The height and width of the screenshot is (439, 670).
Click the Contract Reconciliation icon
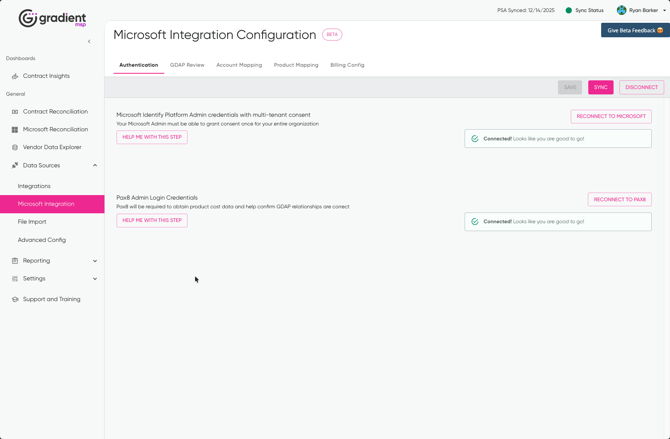pyautogui.click(x=15, y=112)
